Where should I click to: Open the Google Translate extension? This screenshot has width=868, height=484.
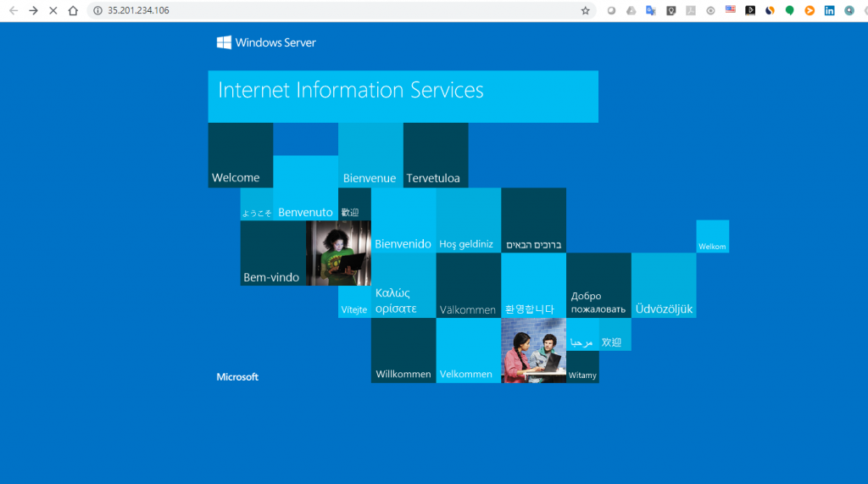tap(651, 10)
